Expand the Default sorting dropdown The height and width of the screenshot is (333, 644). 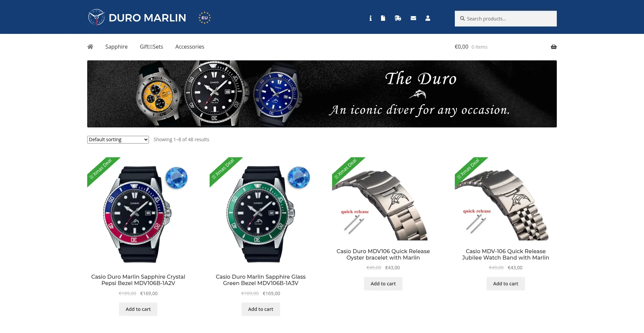tap(118, 140)
